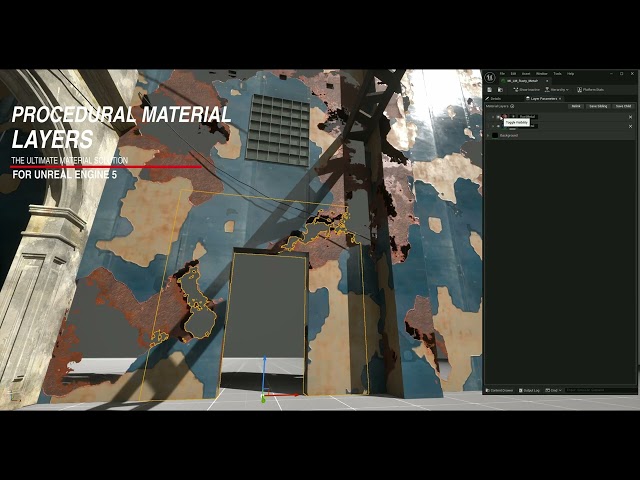This screenshot has width=640, height=480.
Task: Toggle visibility of the first material layer
Action: 498,117
